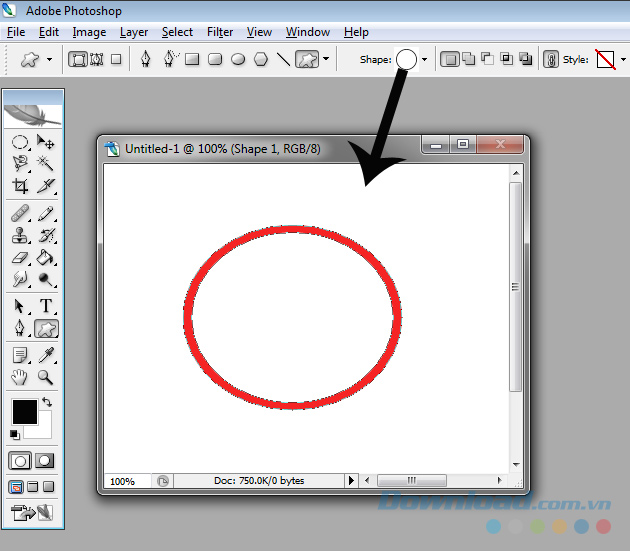This screenshot has width=630, height=551.
Task: Open the Layer menu
Action: tap(134, 32)
